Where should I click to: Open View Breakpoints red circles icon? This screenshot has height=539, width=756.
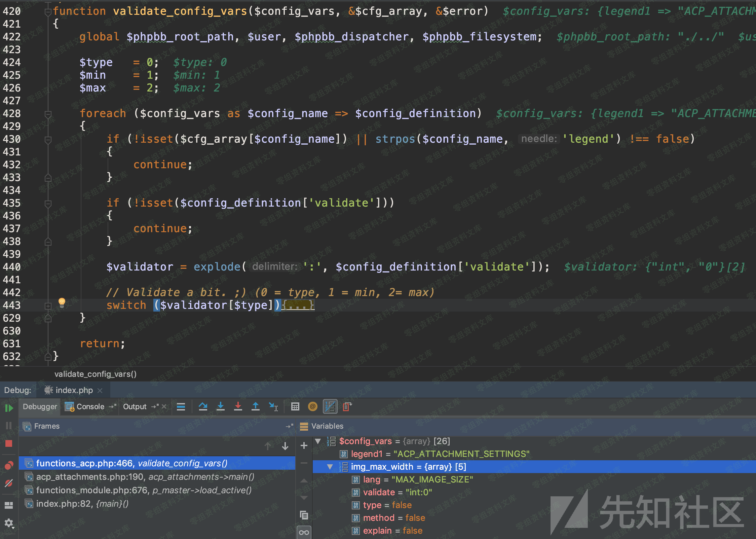point(9,465)
